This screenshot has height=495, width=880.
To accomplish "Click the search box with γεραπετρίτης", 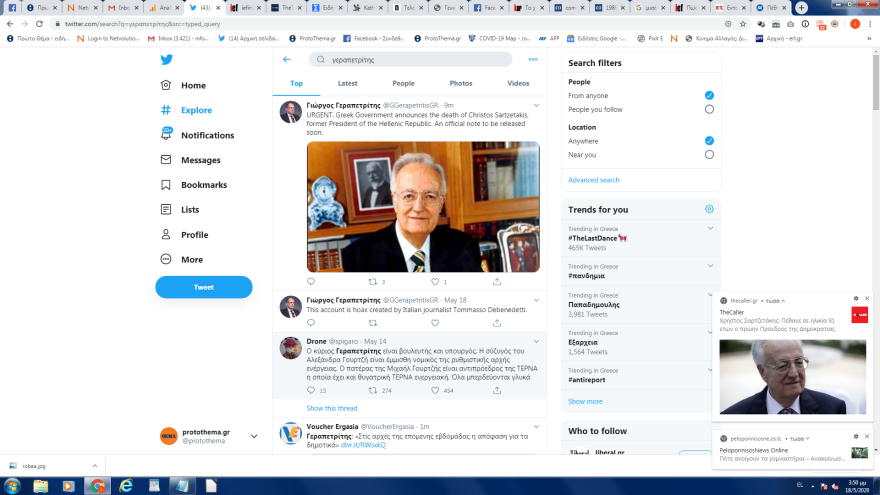I will pyautogui.click(x=410, y=59).
